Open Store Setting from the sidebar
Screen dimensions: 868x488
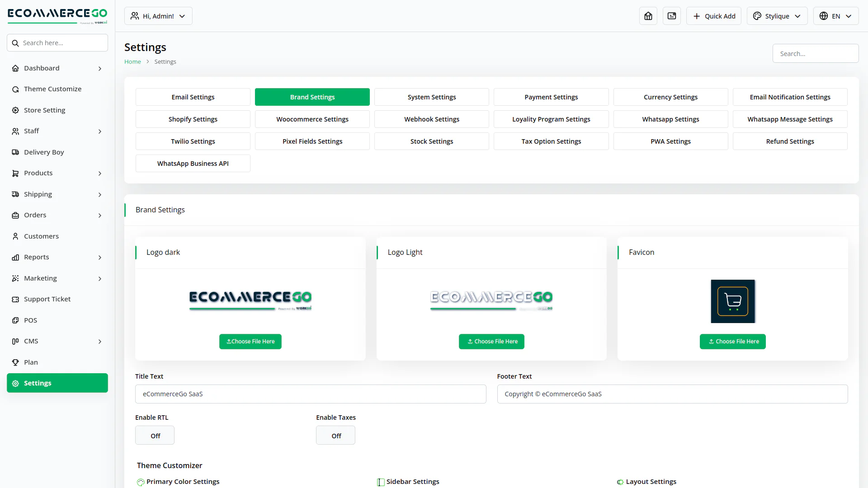44,110
